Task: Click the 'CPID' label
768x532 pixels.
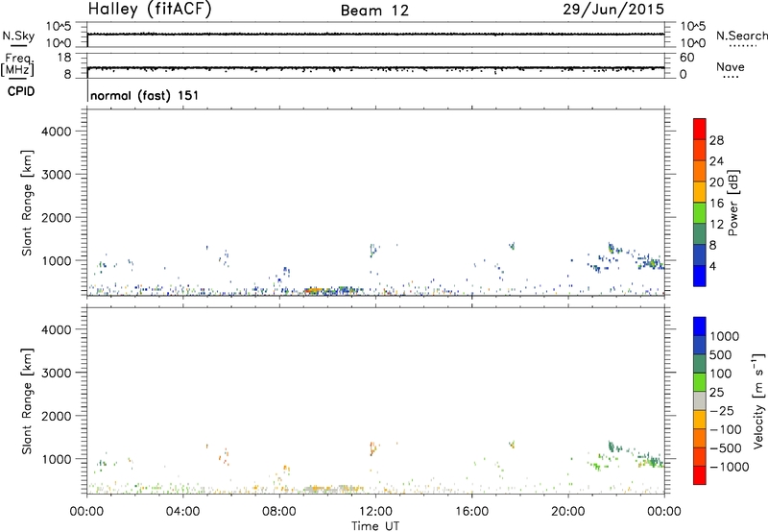Action: (21, 91)
